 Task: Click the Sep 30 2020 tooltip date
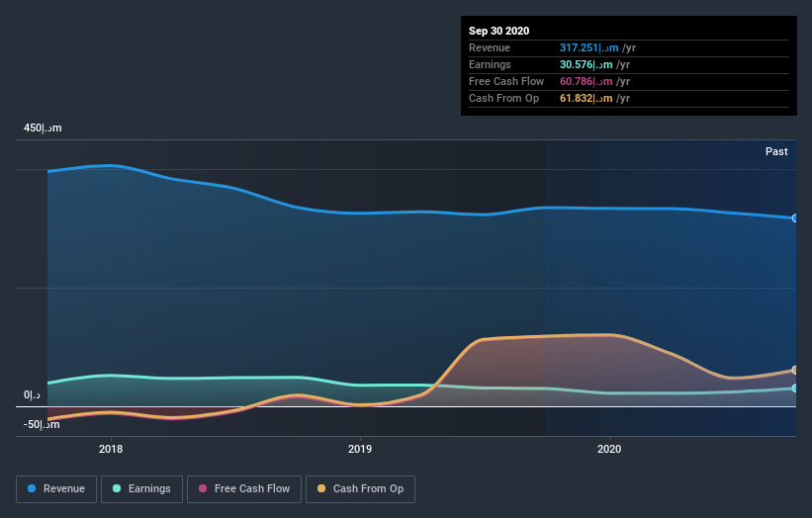[498, 31]
